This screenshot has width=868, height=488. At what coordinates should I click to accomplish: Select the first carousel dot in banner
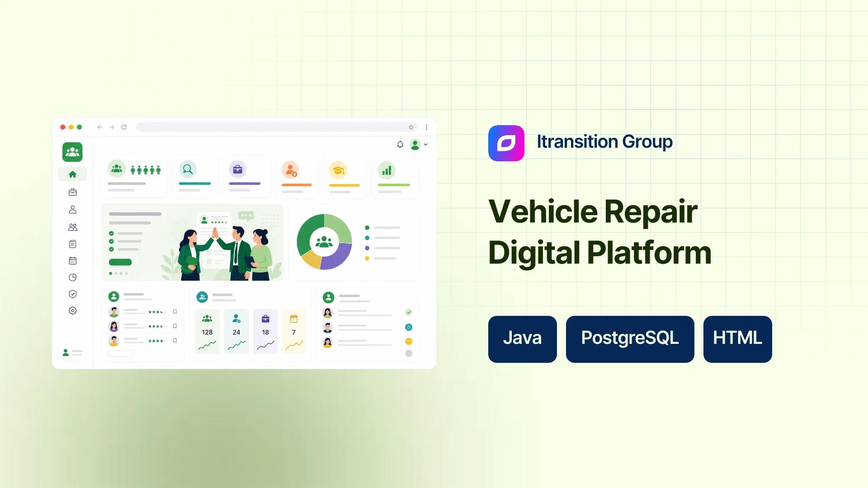tap(111, 273)
